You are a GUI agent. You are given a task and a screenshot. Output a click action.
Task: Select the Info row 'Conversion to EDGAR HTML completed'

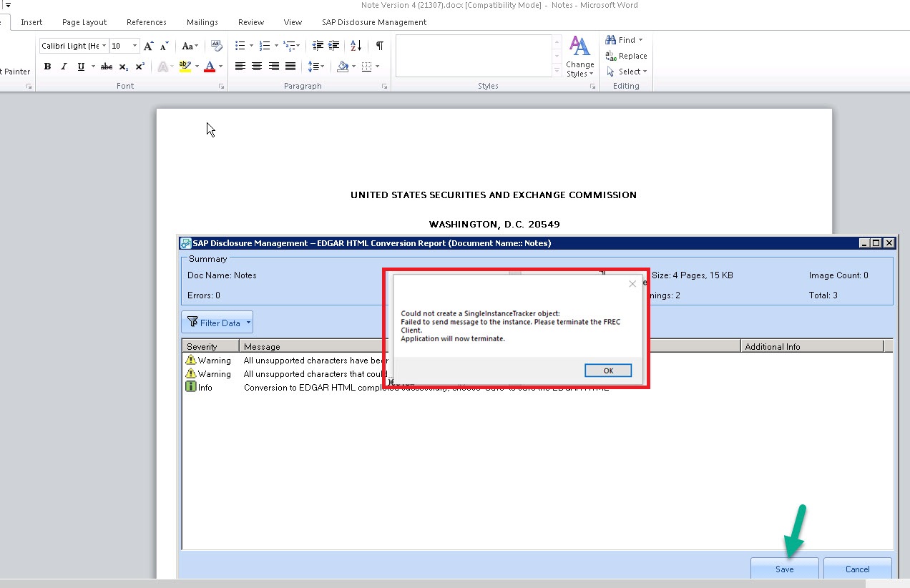point(537,388)
